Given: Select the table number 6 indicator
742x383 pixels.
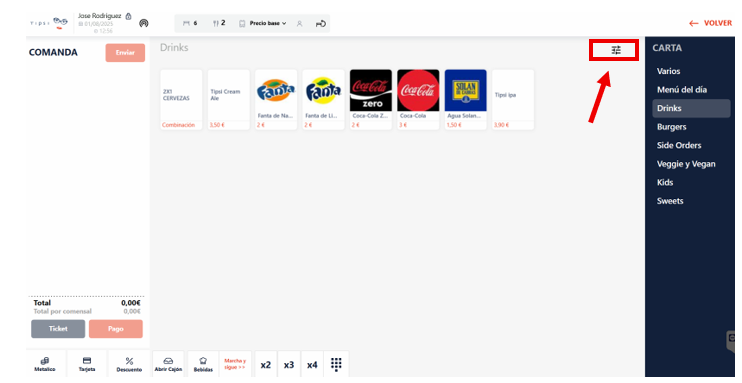Looking at the screenshot, I should pos(190,23).
